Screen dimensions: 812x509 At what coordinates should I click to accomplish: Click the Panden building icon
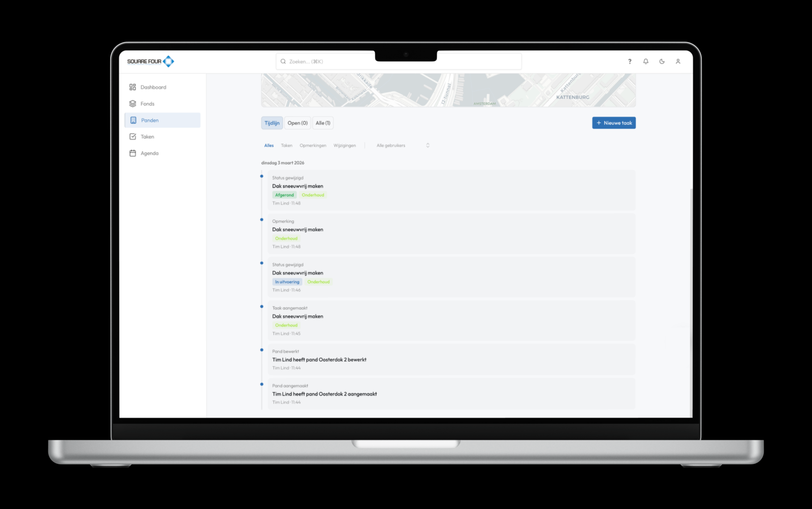tap(133, 120)
